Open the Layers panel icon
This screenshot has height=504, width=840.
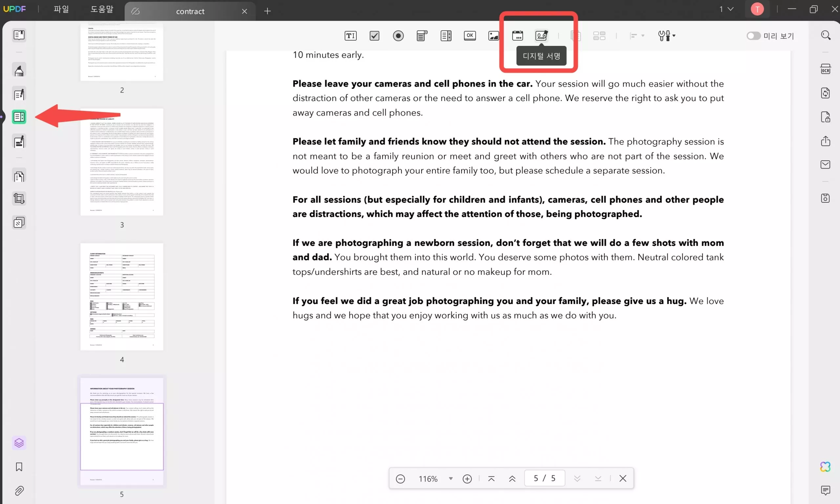(x=19, y=443)
